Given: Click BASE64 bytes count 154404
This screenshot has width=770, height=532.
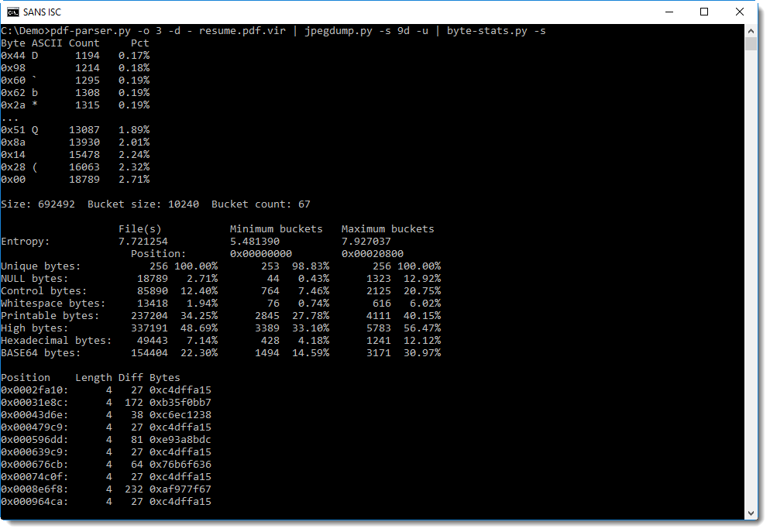Looking at the screenshot, I should [150, 353].
